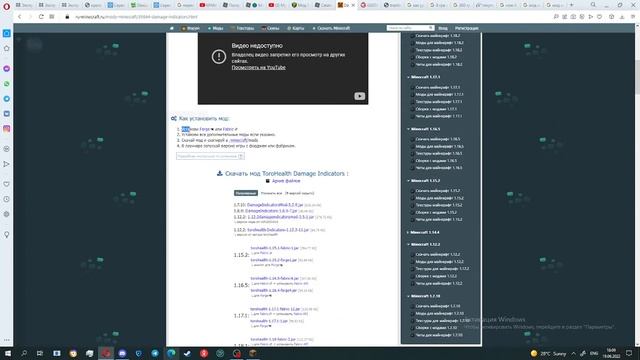Click the page vertical scrollbar thumb
This screenshot has width=640, height=360.
click(637, 77)
